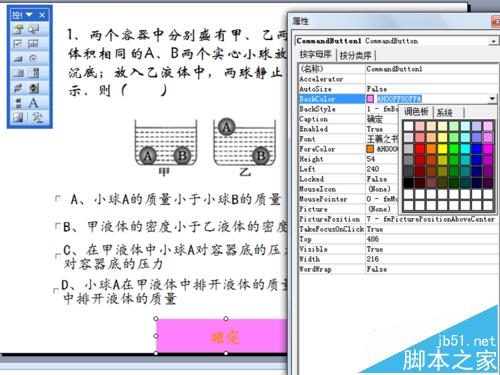
Task: Select the ForeColor property row
Action: pos(349,149)
